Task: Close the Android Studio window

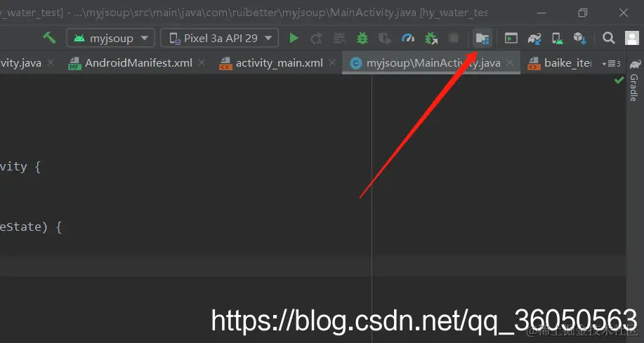Action: click(624, 13)
